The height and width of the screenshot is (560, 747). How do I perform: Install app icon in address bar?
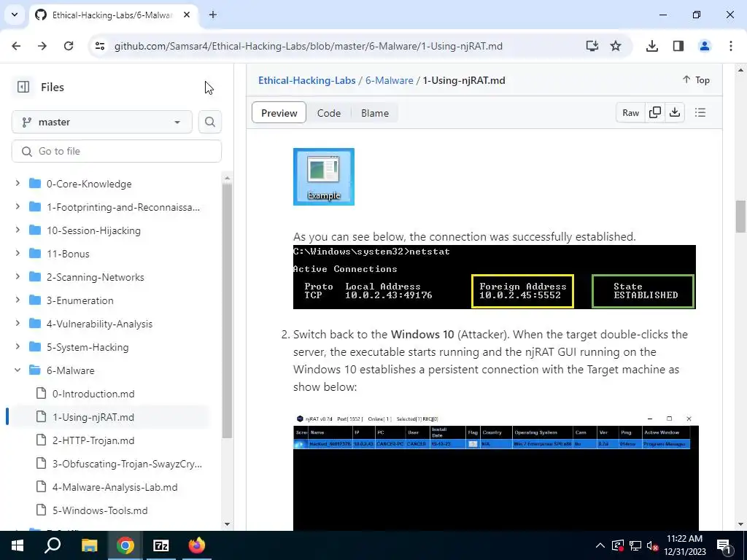592,46
